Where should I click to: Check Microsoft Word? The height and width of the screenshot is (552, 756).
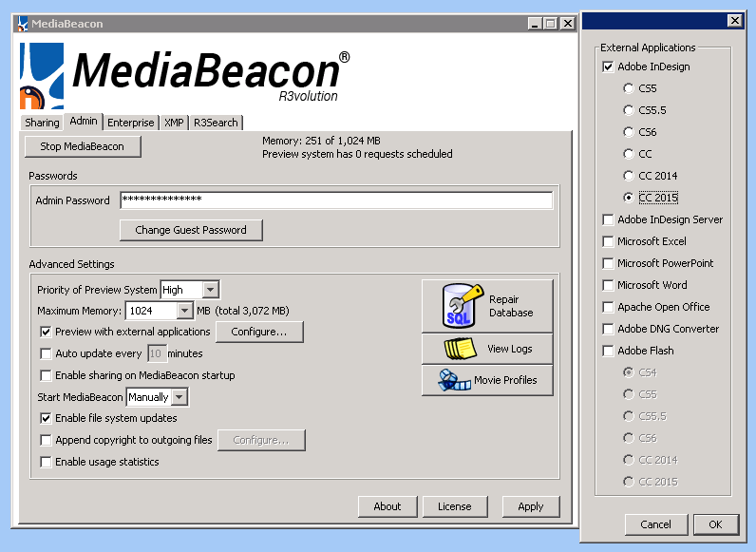pyautogui.click(x=608, y=285)
